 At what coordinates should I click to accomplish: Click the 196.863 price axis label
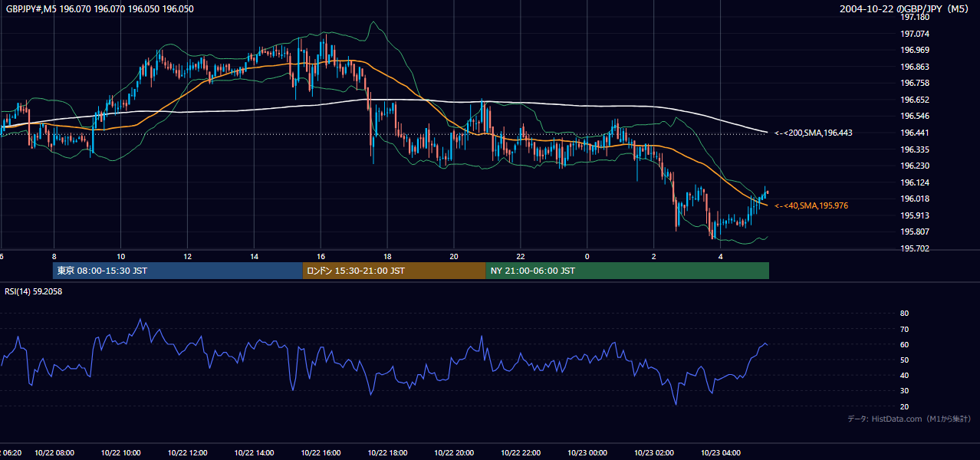tap(914, 67)
